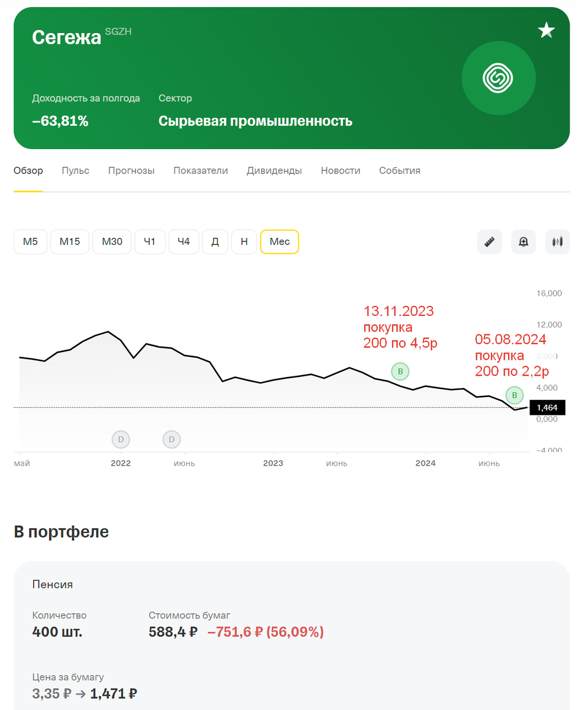This screenshot has width=588, height=710.
Task: Click the B buy marker from 13.11.2023
Action: (x=400, y=371)
